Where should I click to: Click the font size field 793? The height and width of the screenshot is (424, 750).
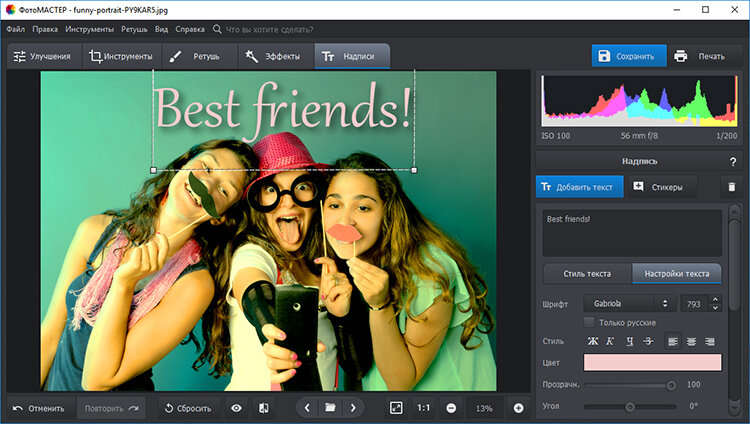[694, 304]
